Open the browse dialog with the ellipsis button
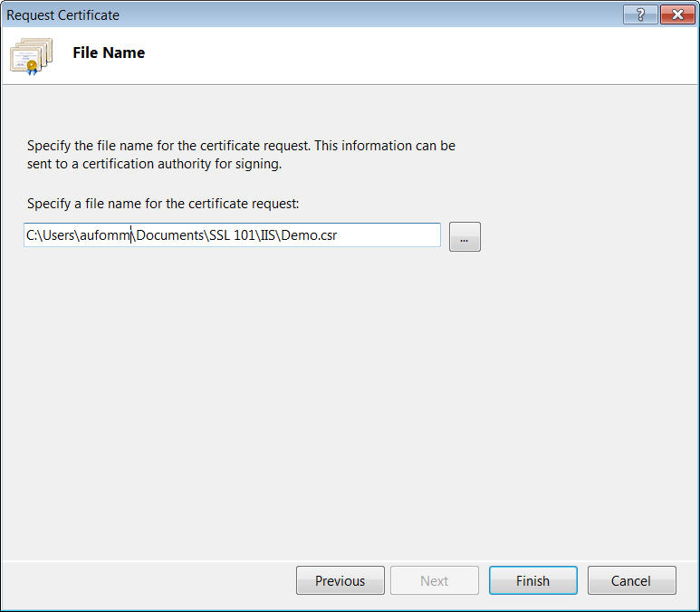Image resolution: width=700 pixels, height=612 pixels. click(x=464, y=237)
